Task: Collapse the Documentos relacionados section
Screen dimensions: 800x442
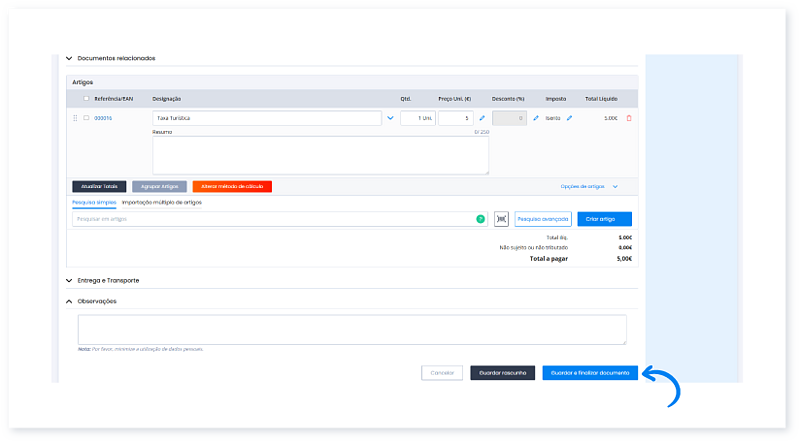Action: [69, 59]
